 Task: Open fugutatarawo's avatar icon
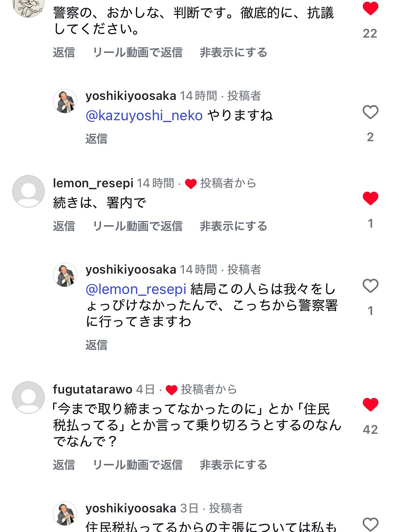pyautogui.click(x=28, y=398)
